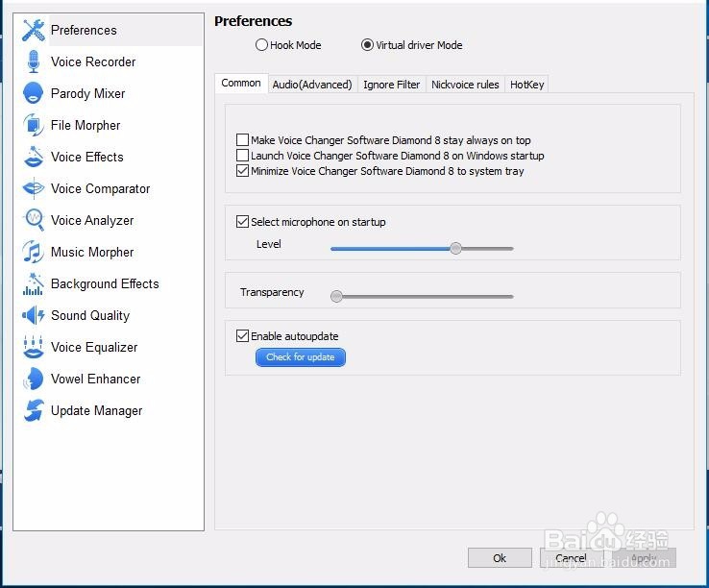Select the Preferences label in sidebar
This screenshot has height=588, width=709.
coord(84,31)
